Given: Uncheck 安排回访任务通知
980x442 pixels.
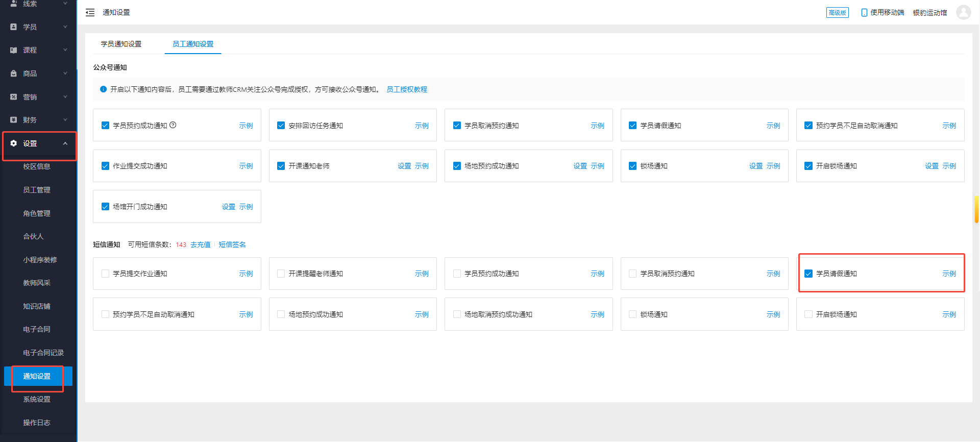Looking at the screenshot, I should point(281,125).
